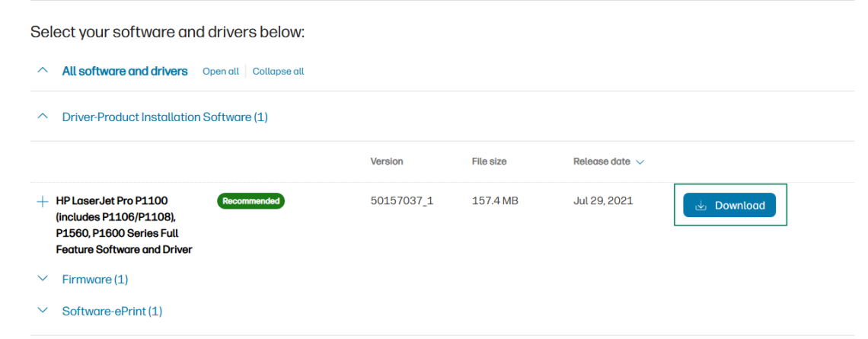868x339 pixels.
Task: Click the Version column header
Action: pyautogui.click(x=387, y=162)
